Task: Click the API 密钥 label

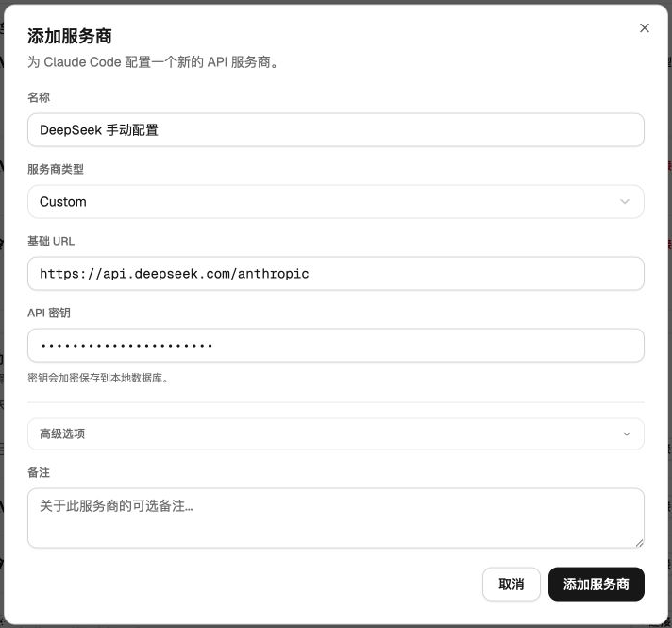Action: [49, 313]
